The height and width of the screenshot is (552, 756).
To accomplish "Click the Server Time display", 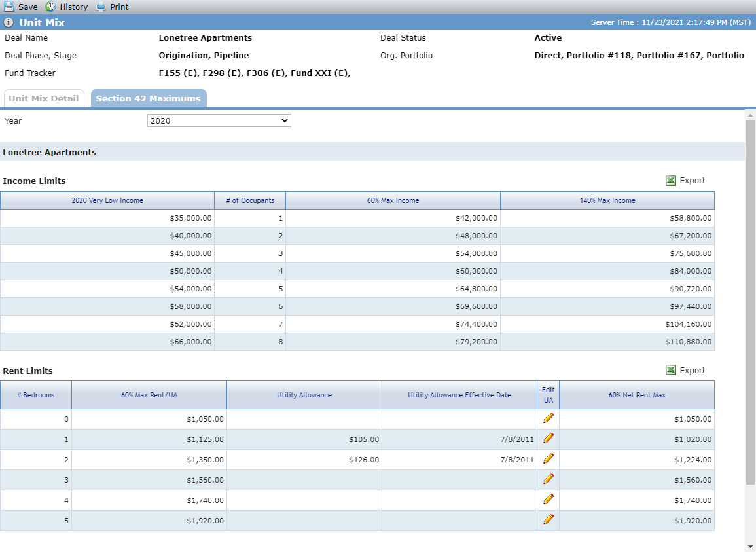I will (671, 22).
